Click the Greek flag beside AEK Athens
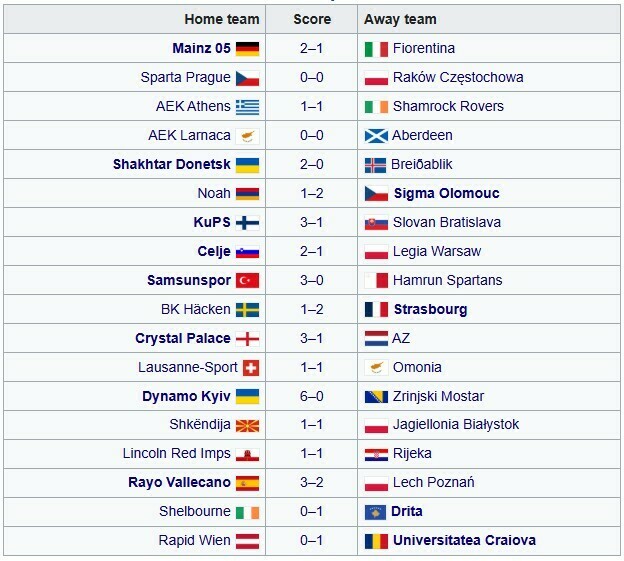This screenshot has height=561, width=624. point(247,106)
